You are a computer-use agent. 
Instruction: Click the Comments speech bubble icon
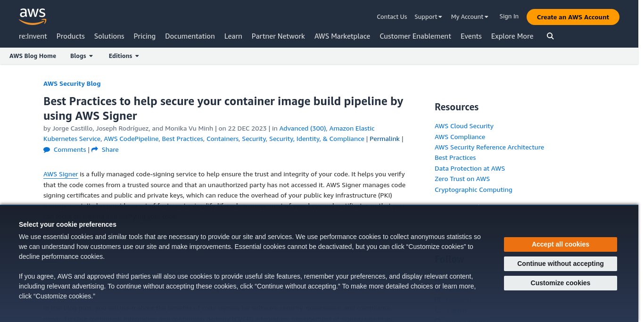click(x=47, y=149)
